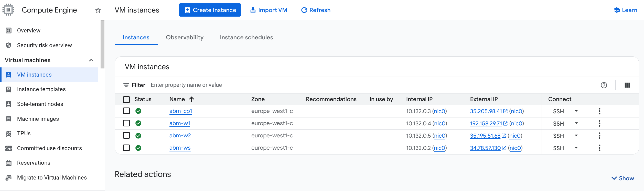
Task: Click external link icon beside 35.195.51.68
Action: (504, 136)
